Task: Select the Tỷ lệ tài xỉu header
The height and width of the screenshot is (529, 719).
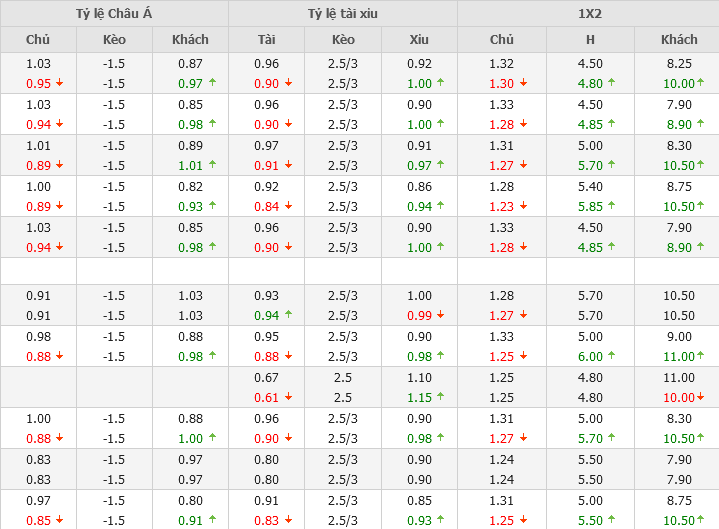Action: pos(343,14)
